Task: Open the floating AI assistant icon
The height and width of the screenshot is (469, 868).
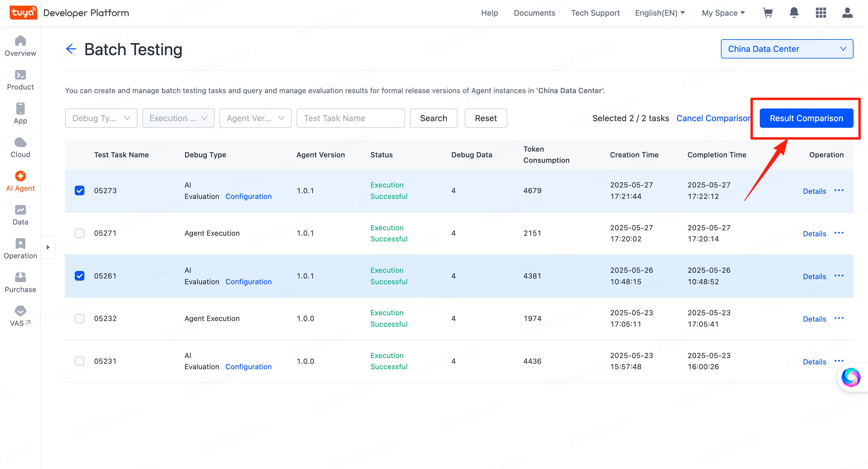Action: tap(851, 377)
